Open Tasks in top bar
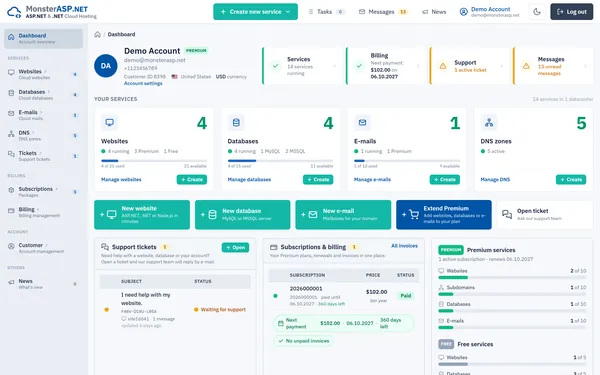This screenshot has height=375, width=600. (x=326, y=12)
